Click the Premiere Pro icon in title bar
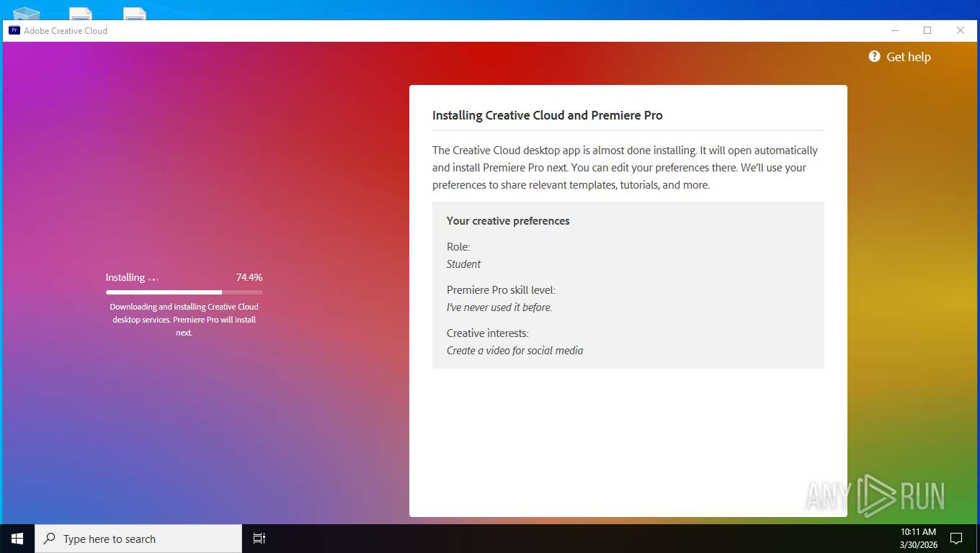 pos(14,30)
